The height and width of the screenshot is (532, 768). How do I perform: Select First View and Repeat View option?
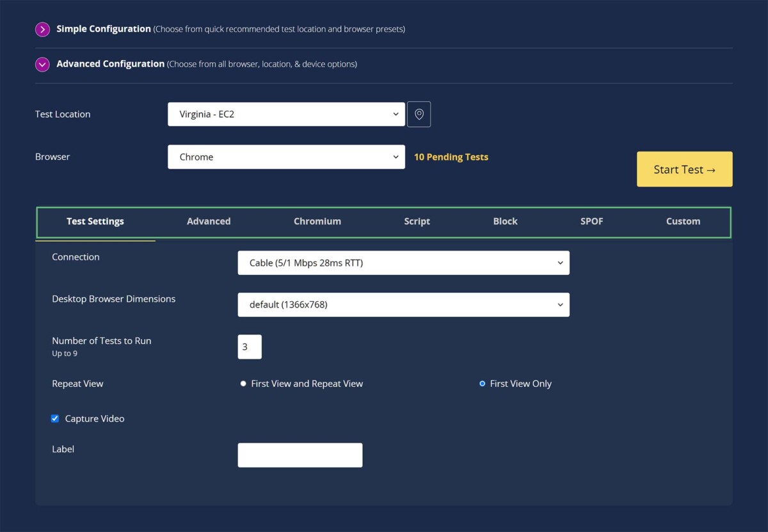243,384
